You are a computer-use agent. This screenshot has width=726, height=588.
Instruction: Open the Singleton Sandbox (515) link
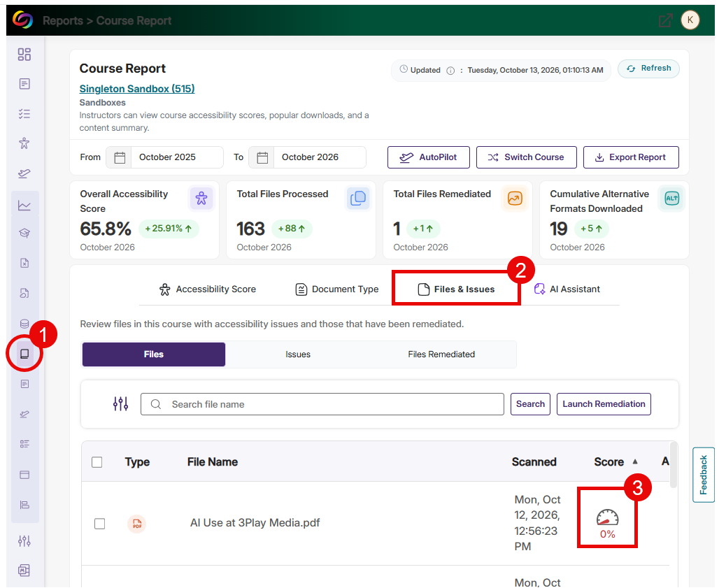136,88
